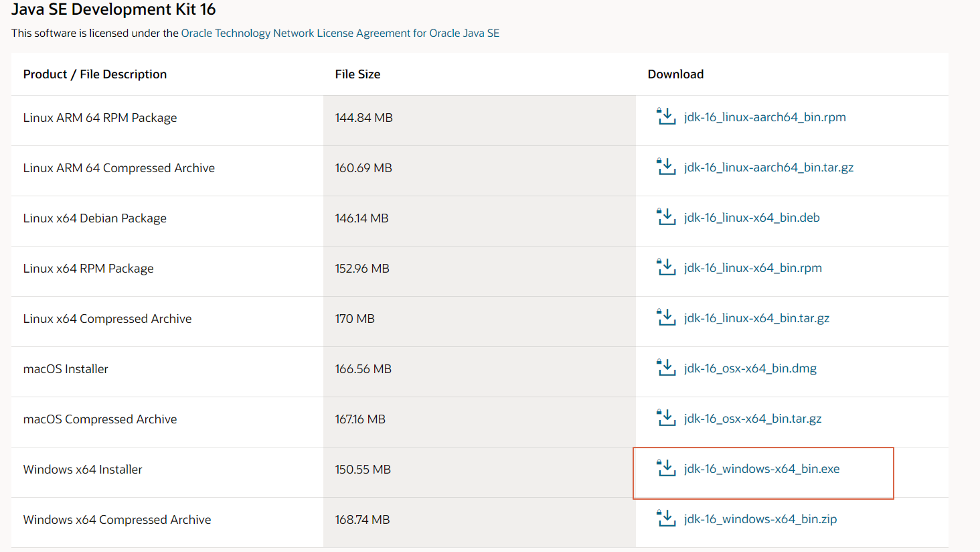Click download icon for Linux x64 Compressed Archive
Viewport: 980px width, 552px height.
coord(666,318)
